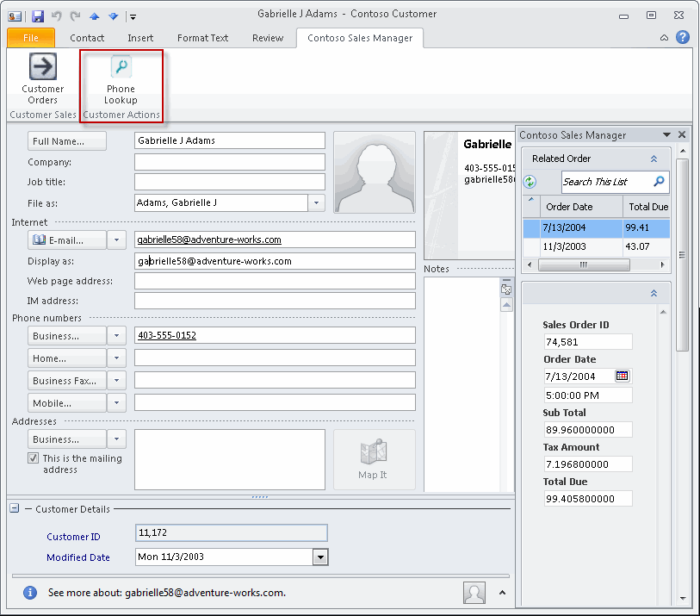Image resolution: width=700 pixels, height=616 pixels.
Task: Collapse the Related Order section
Action: point(654,159)
